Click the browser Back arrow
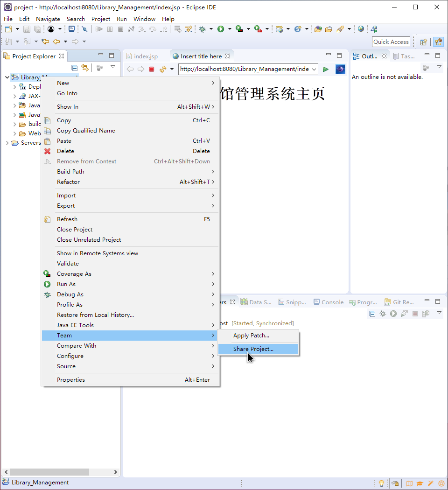The height and width of the screenshot is (490, 448). (x=130, y=69)
